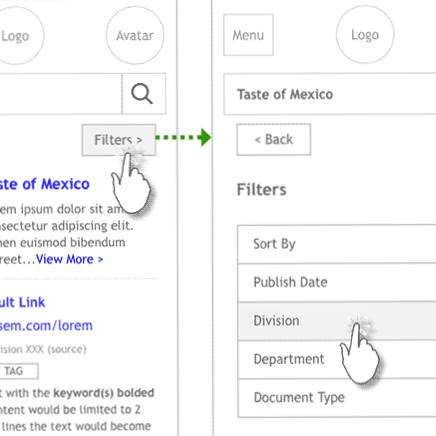
Task: Follow the .com/lorem URL link
Action: 46,326
